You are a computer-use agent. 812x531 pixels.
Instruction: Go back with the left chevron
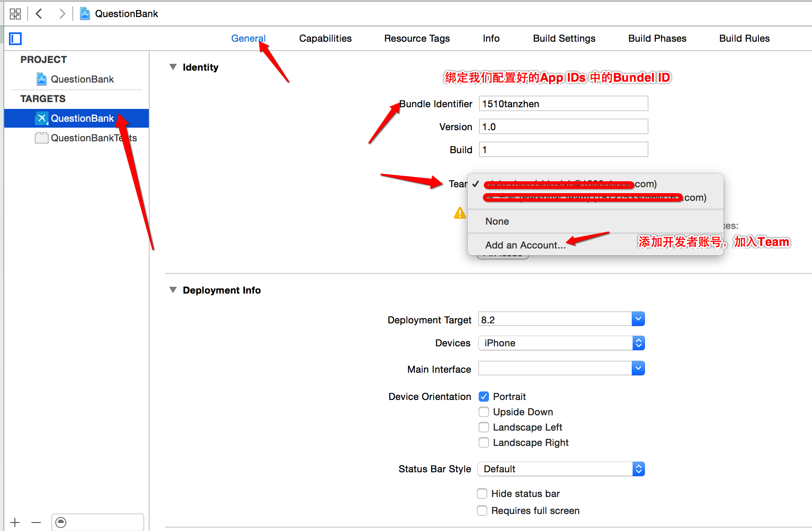[39, 14]
